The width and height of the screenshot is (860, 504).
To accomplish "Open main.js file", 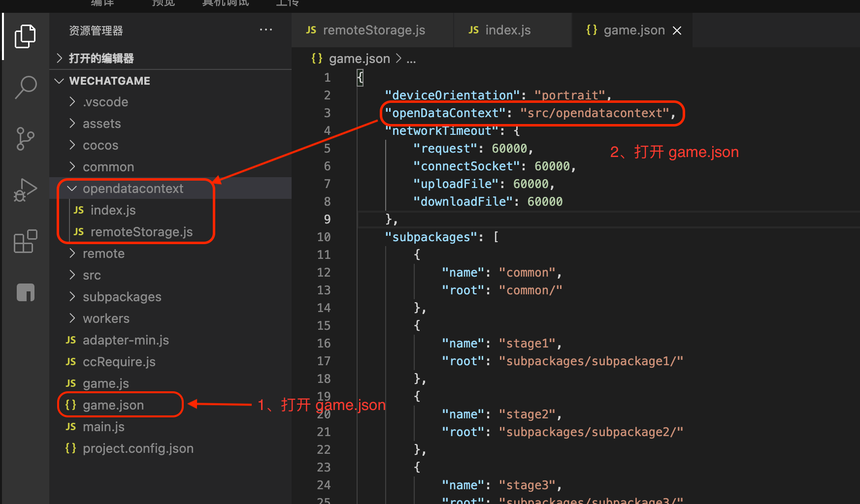I will coord(170,427).
